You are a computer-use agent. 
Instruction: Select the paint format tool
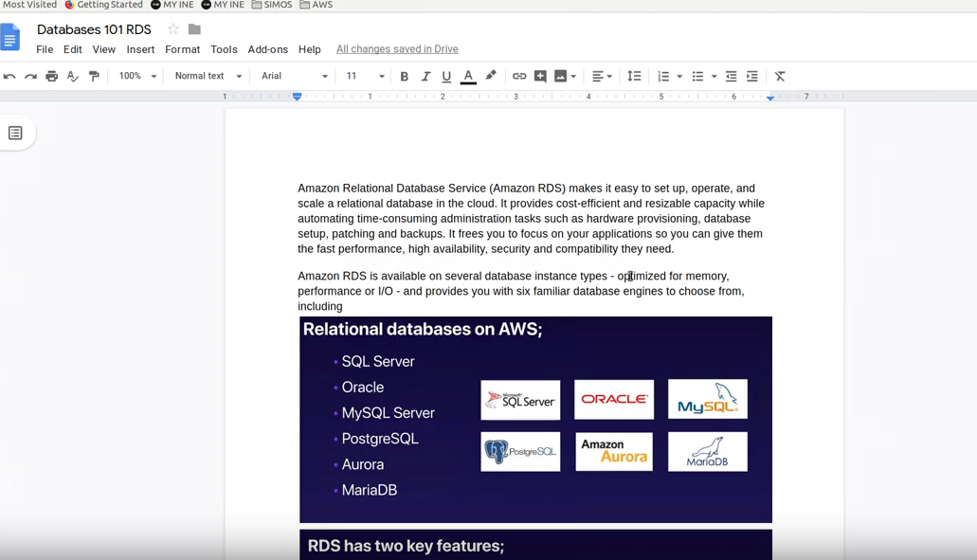[x=94, y=76]
